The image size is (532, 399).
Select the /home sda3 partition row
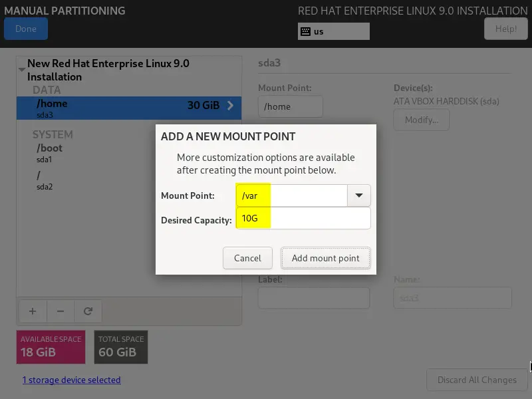click(x=129, y=108)
